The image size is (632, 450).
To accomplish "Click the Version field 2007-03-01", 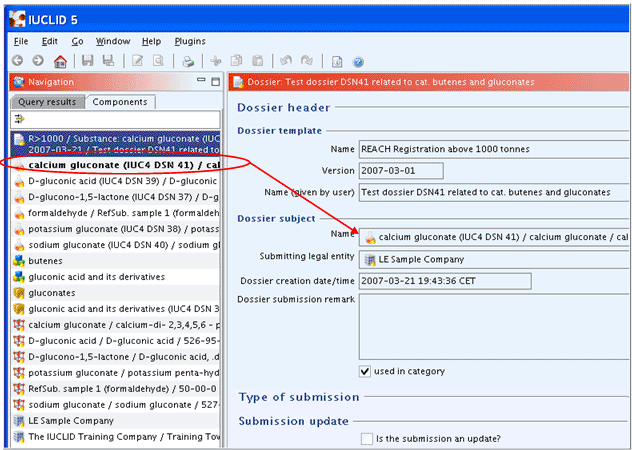I will [401, 171].
